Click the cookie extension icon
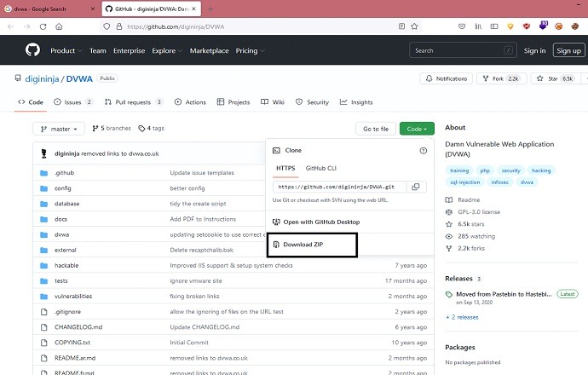This screenshot has height=375, width=588. [x=575, y=26]
